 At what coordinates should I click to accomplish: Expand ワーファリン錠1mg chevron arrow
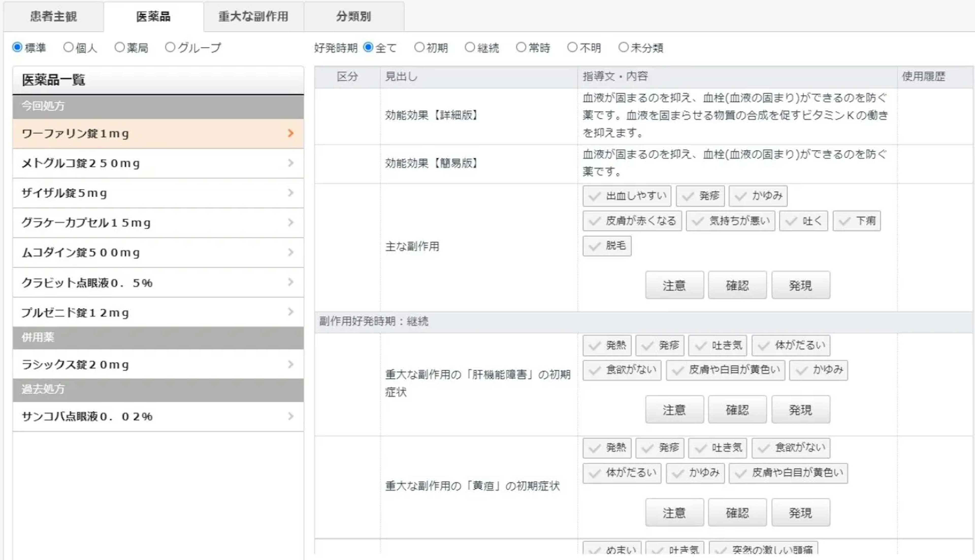coord(291,133)
